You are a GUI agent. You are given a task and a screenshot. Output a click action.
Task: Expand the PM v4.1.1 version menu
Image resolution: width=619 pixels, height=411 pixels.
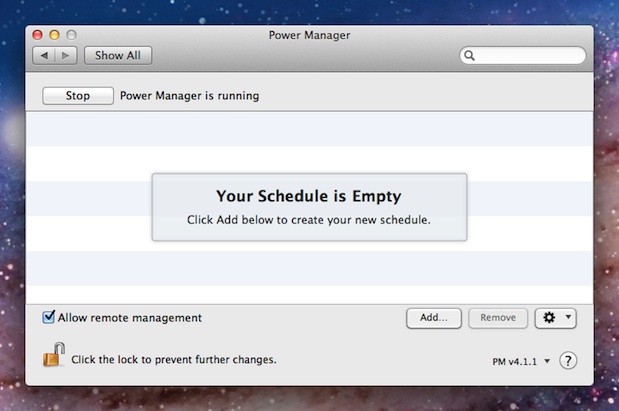point(521,362)
